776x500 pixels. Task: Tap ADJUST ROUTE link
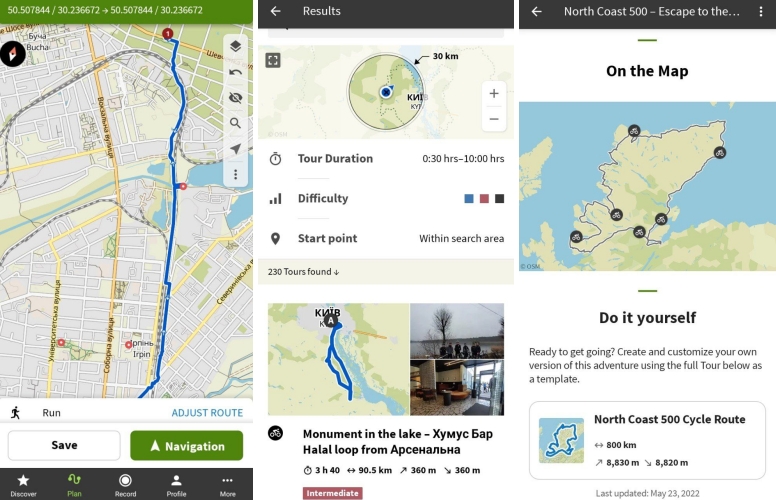207,413
